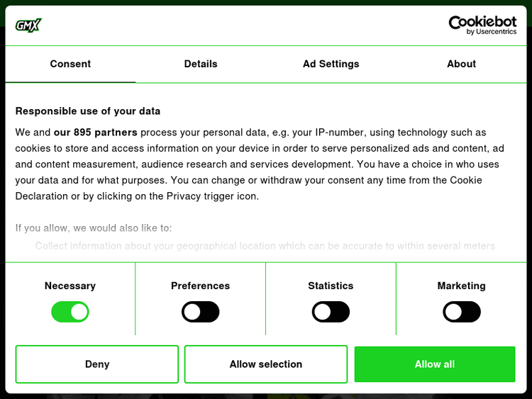Toggle the Necessary cookies switch
The height and width of the screenshot is (399, 532).
(70, 312)
